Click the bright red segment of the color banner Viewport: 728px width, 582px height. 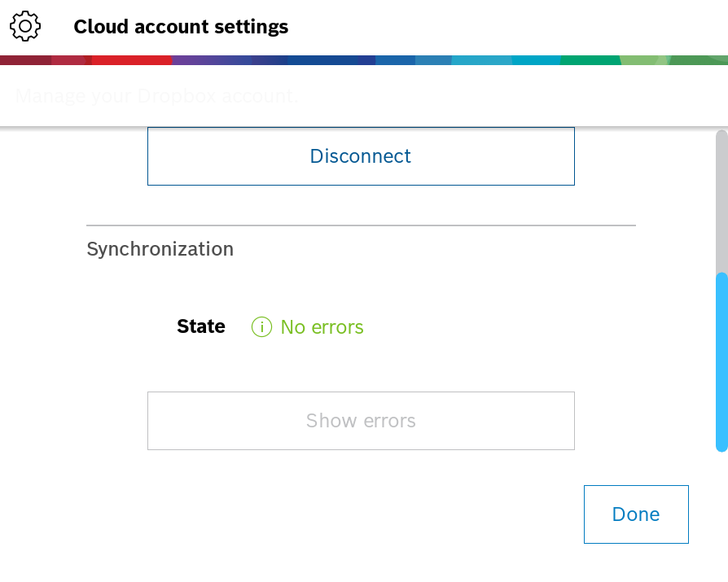[x=132, y=60]
